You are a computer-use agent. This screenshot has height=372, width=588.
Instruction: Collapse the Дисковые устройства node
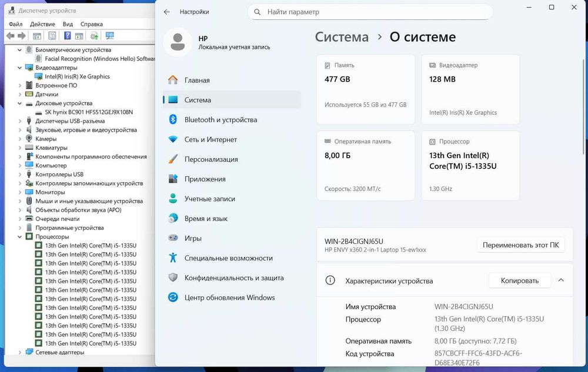pos(19,103)
